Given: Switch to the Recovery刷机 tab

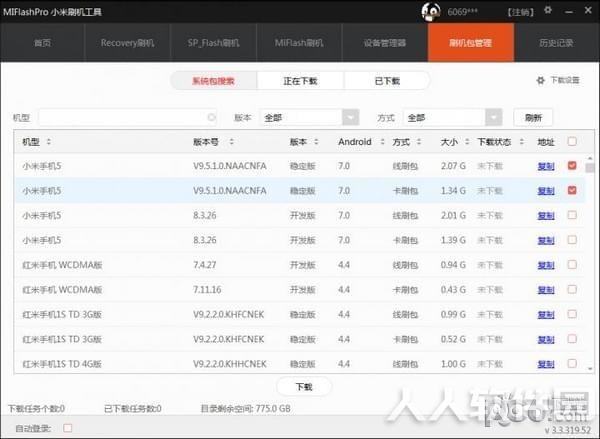Looking at the screenshot, I should tap(127, 42).
